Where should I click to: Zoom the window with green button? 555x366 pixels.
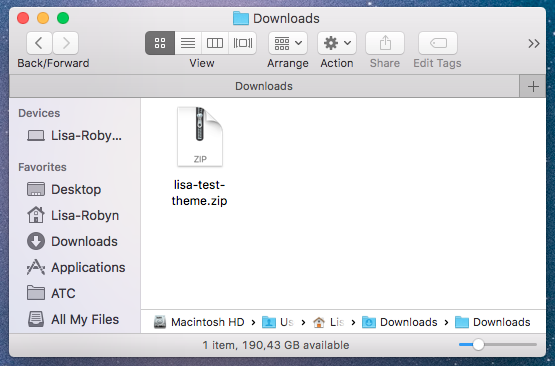click(63, 18)
